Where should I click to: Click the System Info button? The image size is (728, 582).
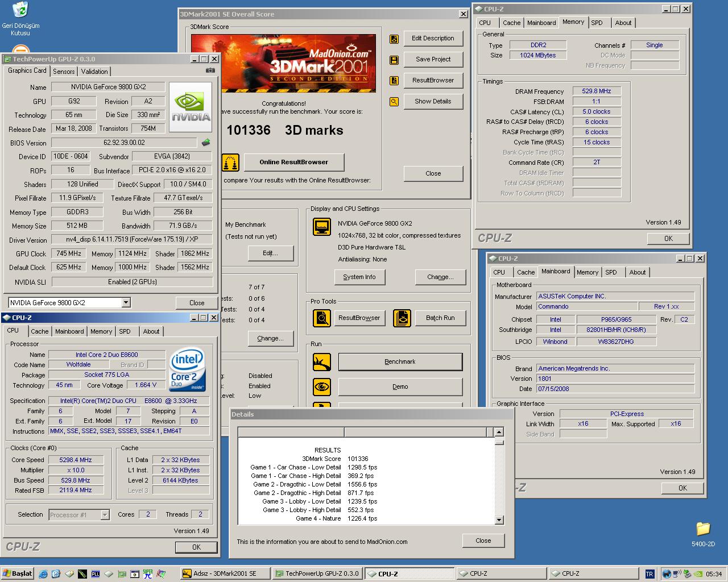359,277
